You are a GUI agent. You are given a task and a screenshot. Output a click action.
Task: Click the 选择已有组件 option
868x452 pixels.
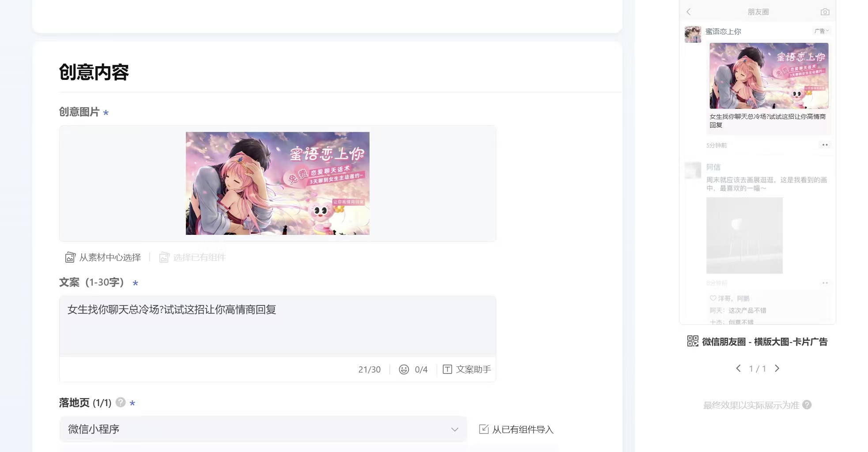[x=192, y=257]
